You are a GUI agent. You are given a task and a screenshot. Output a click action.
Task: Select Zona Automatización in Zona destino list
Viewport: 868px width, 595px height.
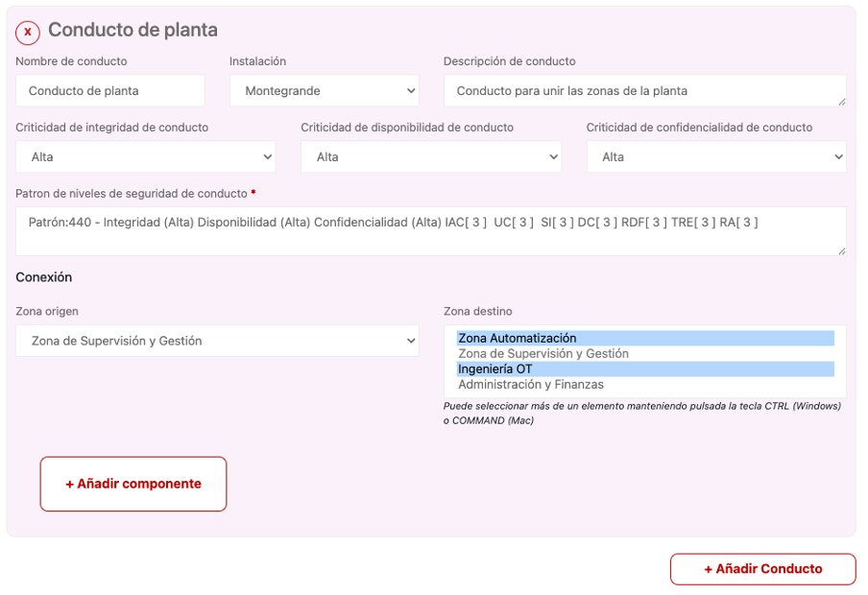point(645,338)
